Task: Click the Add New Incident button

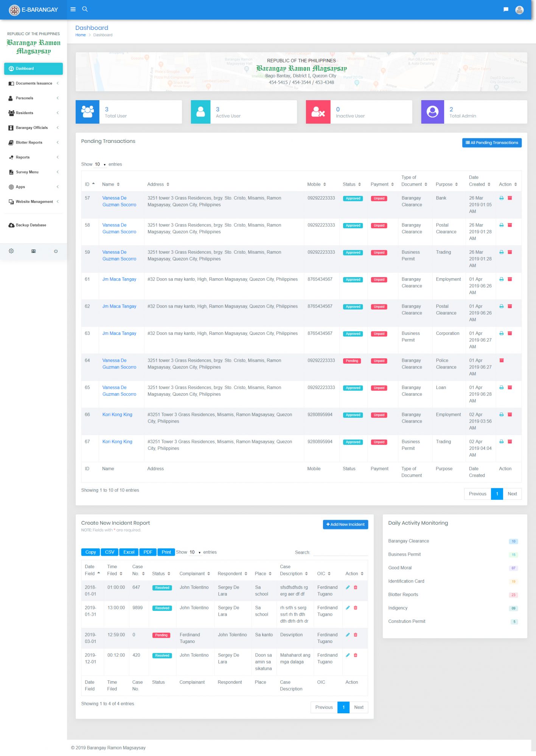Action: pyautogui.click(x=345, y=525)
